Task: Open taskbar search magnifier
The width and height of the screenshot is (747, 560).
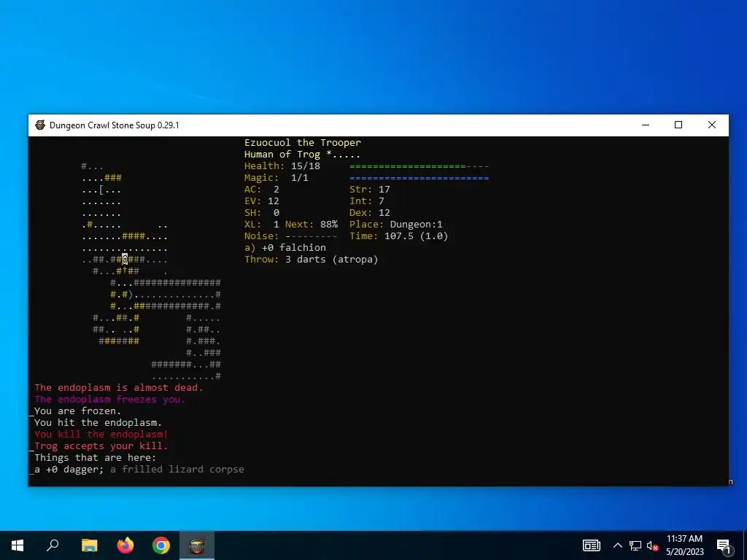Action: [x=53, y=545]
